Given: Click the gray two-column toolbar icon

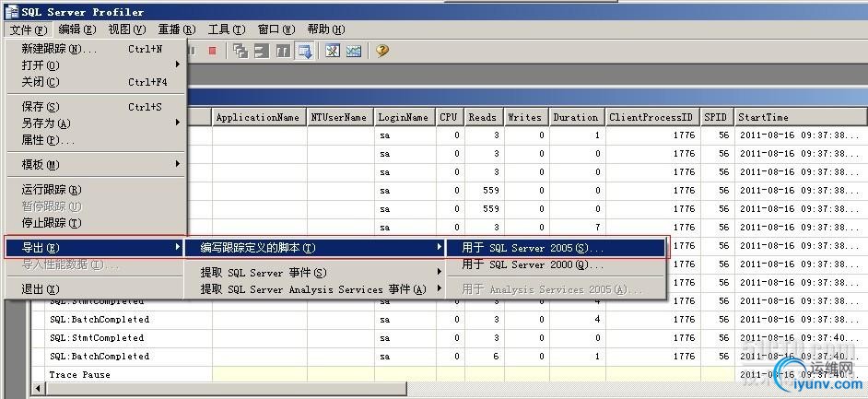Looking at the screenshot, I should [x=283, y=51].
